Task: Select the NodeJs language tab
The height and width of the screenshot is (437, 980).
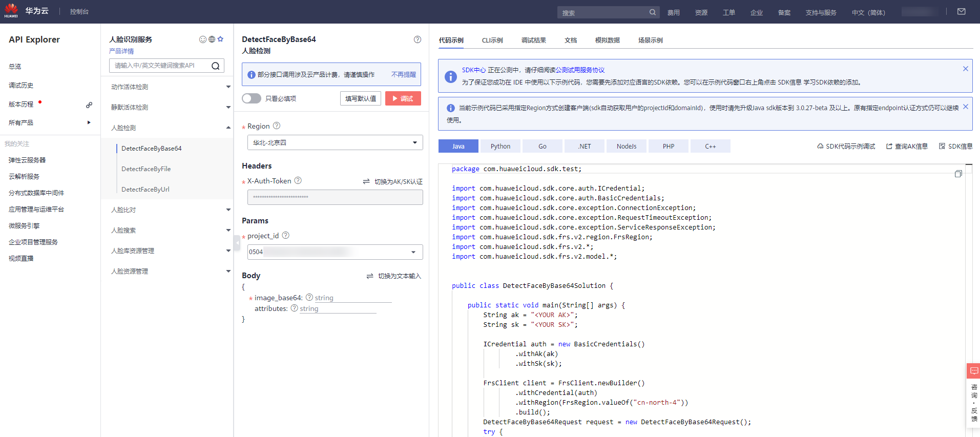Action: (x=627, y=146)
